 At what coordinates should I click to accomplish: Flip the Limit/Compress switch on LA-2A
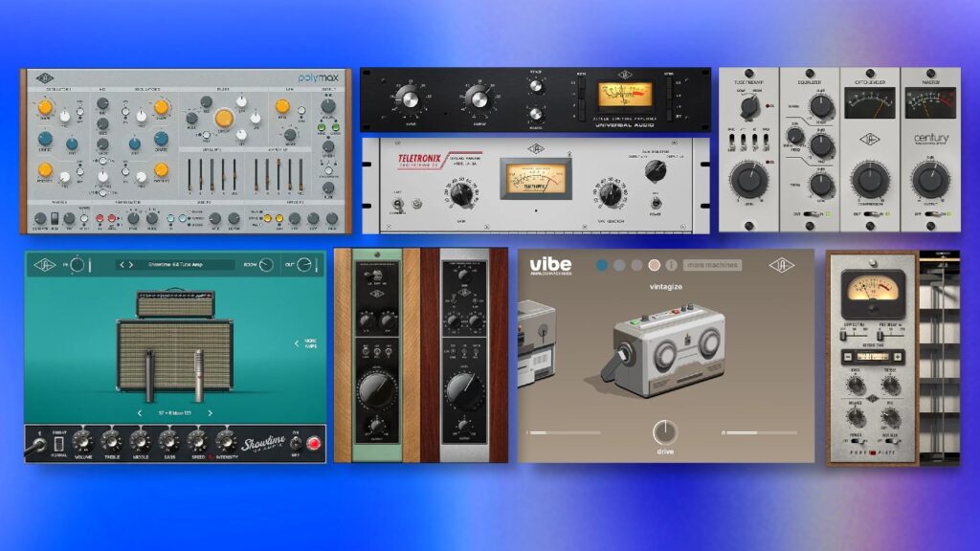(x=397, y=204)
